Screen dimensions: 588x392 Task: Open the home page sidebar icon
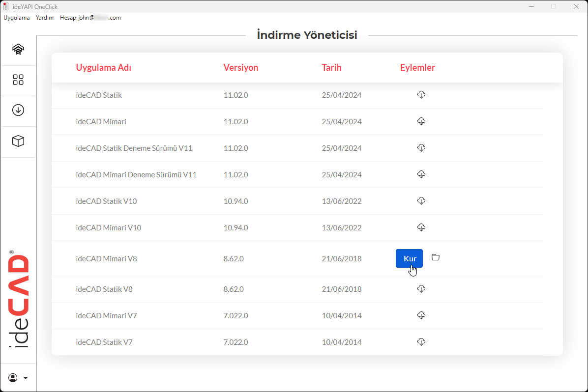click(x=18, y=49)
